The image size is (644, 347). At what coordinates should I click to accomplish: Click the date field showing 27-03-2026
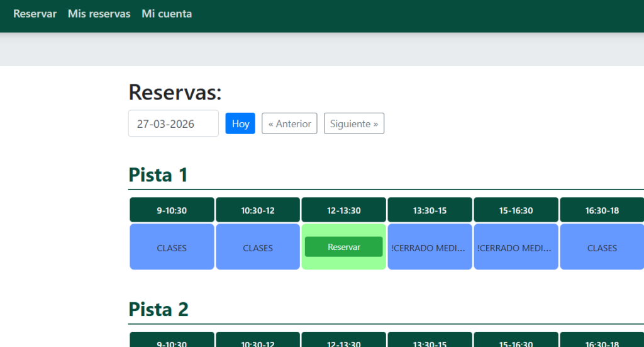(x=173, y=123)
